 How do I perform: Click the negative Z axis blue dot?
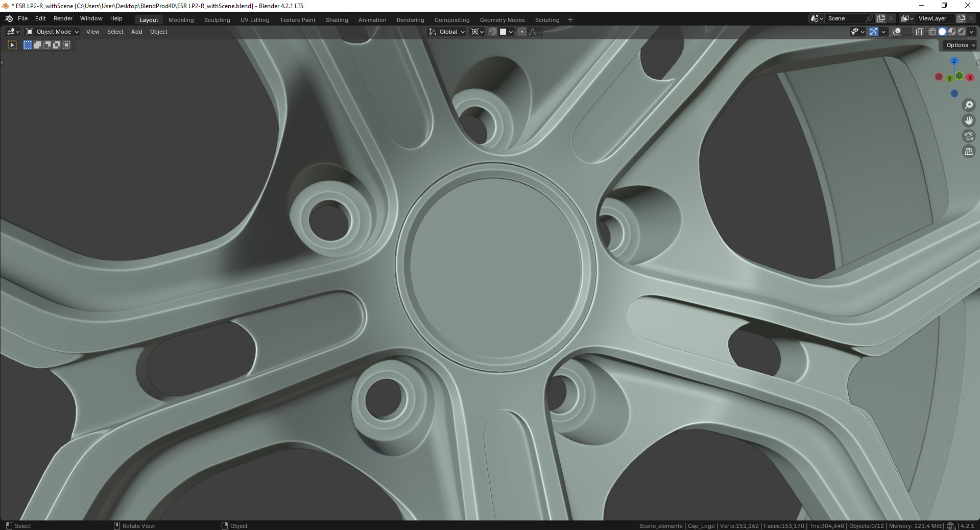click(954, 93)
